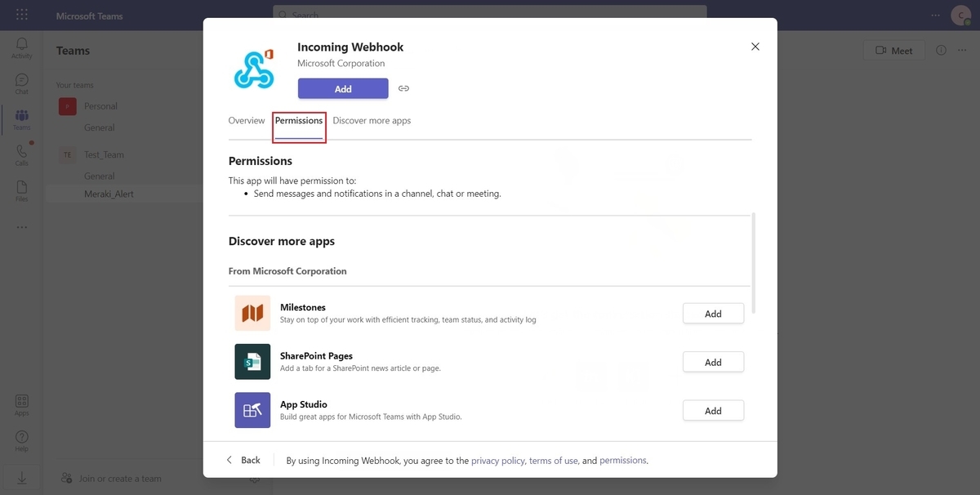980x495 pixels.
Task: Click the Microsoft Teams title text
Action: tap(89, 16)
